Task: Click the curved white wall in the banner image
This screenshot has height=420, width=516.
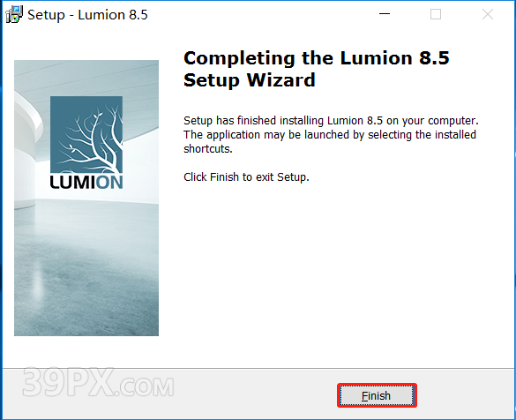Action: click(26, 148)
